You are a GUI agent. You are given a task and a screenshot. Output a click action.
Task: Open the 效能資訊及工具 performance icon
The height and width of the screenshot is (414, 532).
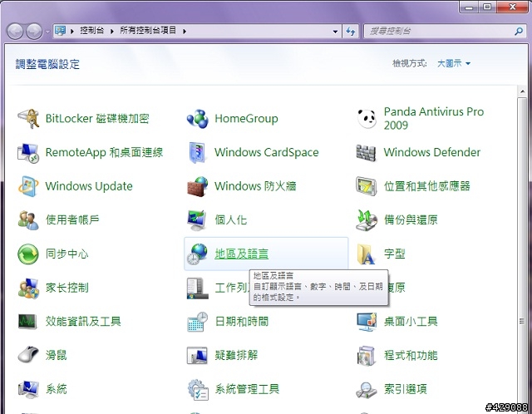27,321
